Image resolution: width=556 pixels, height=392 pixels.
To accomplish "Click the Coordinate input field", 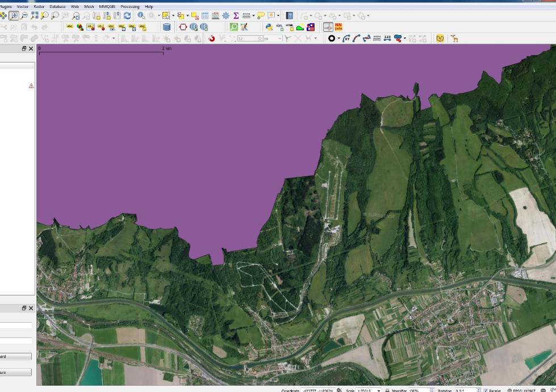I will pos(318,390).
